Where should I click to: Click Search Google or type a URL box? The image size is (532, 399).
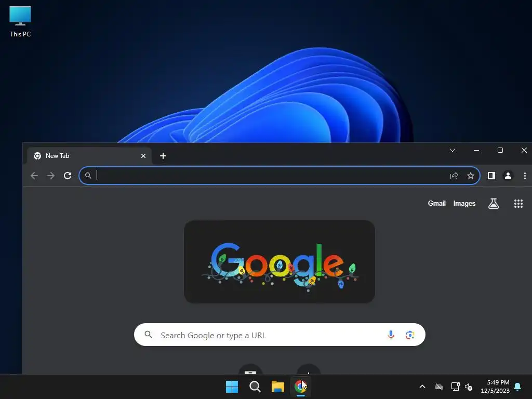(x=279, y=335)
